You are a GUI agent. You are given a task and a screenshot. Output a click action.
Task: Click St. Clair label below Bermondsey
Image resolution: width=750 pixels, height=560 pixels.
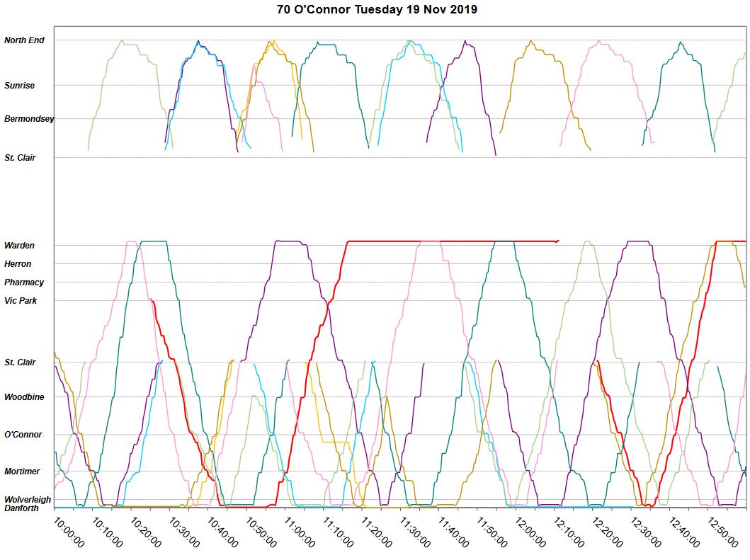(20, 158)
